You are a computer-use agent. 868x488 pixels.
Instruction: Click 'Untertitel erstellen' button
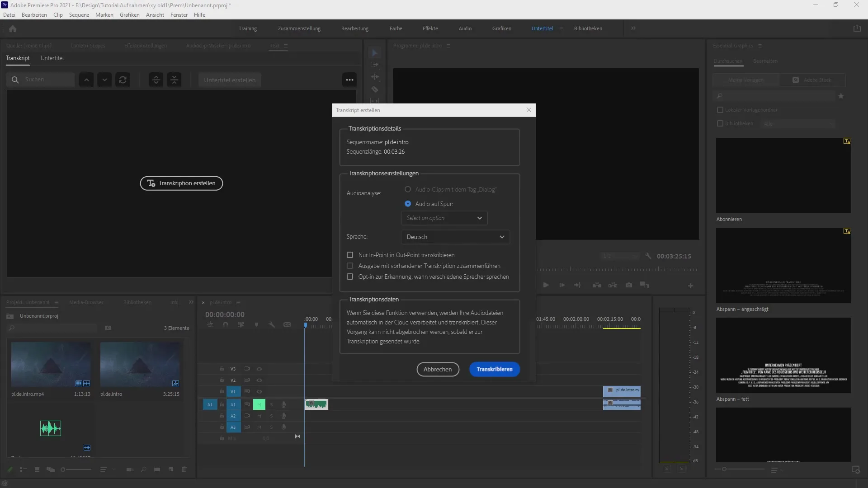(x=230, y=80)
